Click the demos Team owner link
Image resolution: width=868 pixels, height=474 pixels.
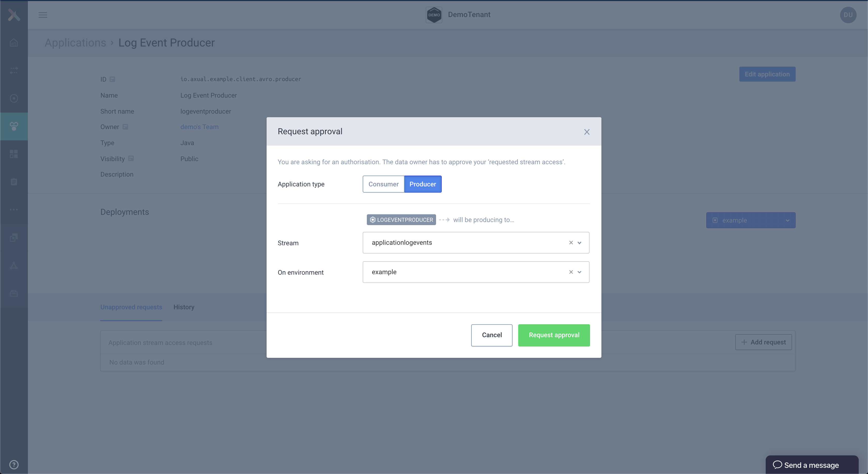pyautogui.click(x=199, y=127)
